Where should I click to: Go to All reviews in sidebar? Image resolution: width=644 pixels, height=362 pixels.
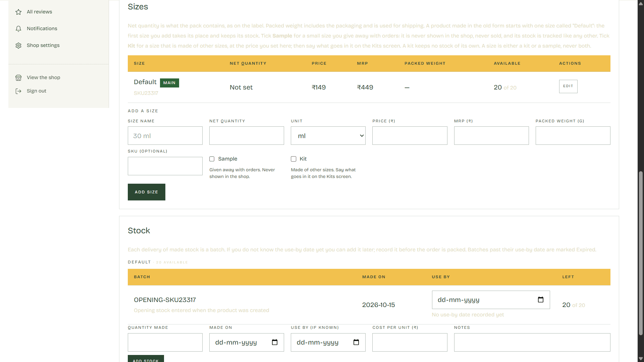click(39, 12)
